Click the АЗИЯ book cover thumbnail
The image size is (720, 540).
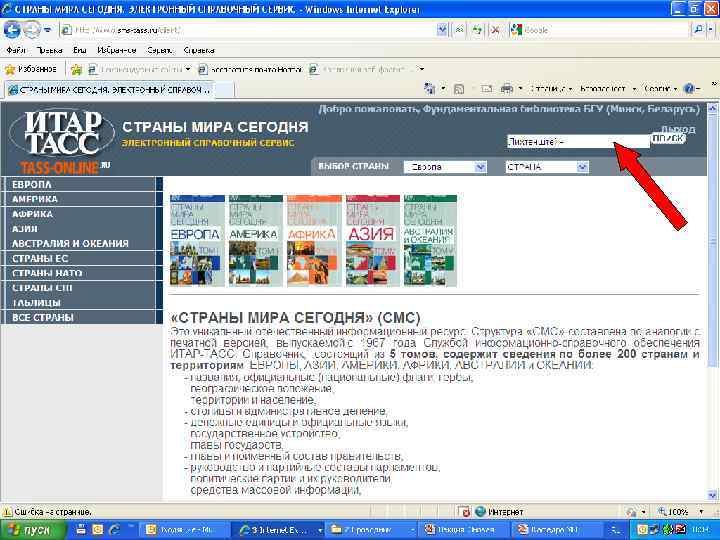point(372,241)
